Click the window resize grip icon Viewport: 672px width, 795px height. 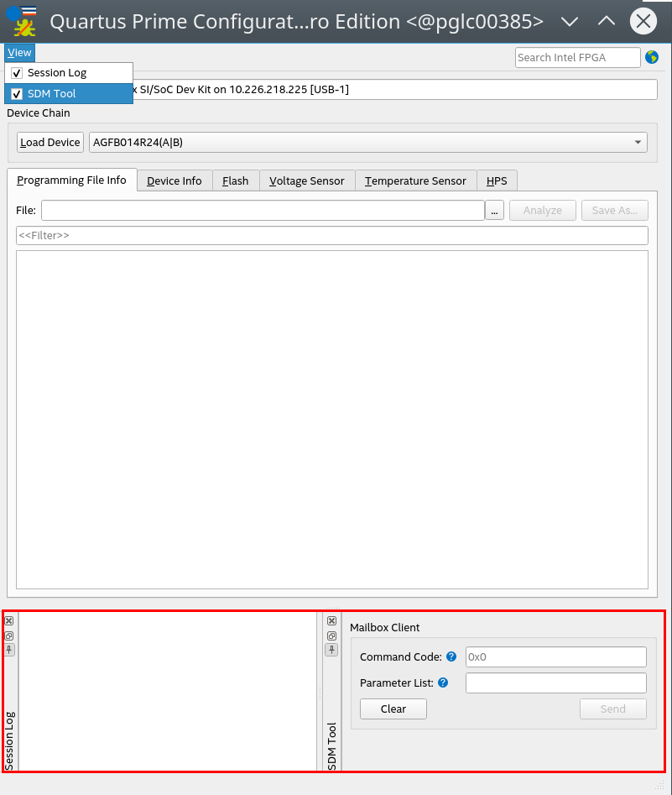[x=659, y=786]
